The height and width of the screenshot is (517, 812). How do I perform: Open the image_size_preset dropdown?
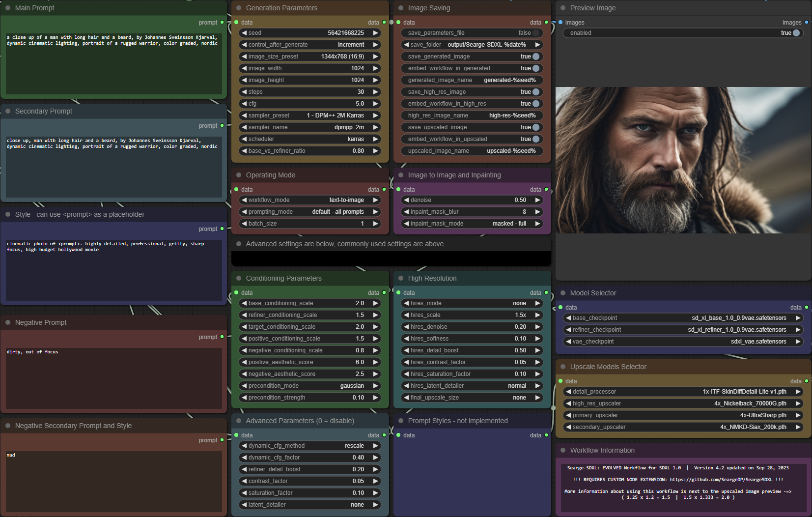pyautogui.click(x=310, y=57)
